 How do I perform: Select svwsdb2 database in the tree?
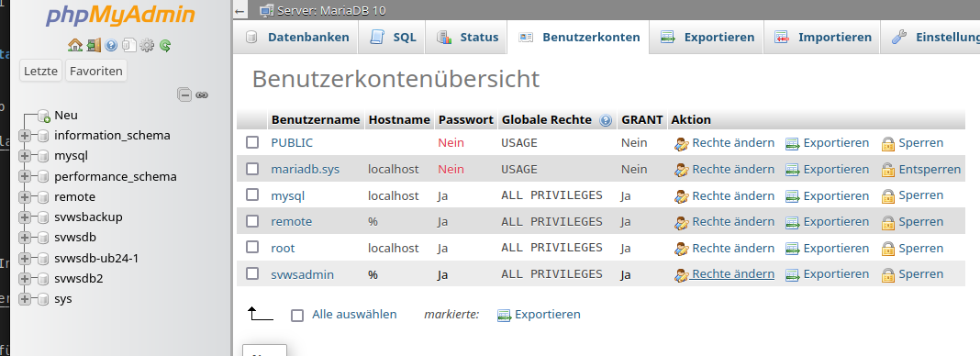[78, 279]
